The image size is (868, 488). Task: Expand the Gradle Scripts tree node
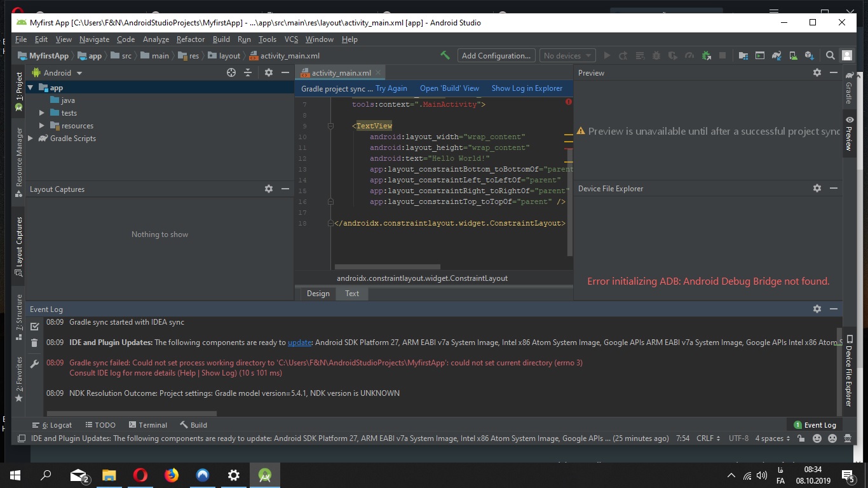click(30, 139)
